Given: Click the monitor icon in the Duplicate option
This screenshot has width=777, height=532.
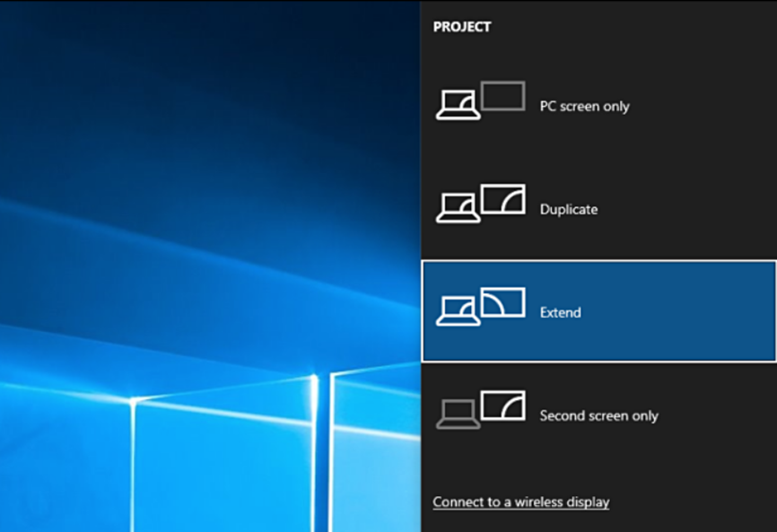Looking at the screenshot, I should click(x=502, y=199).
